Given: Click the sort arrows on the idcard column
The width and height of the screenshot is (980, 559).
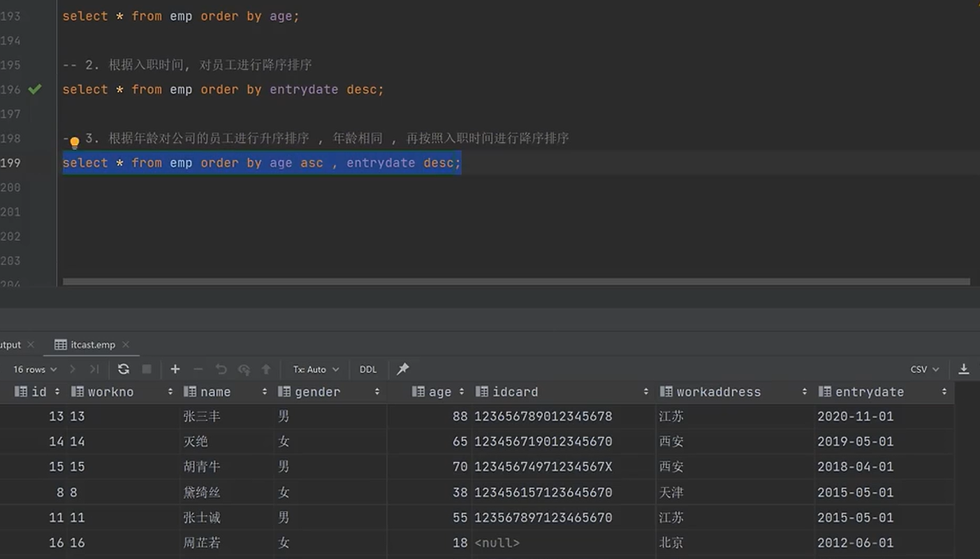Looking at the screenshot, I should click(646, 392).
